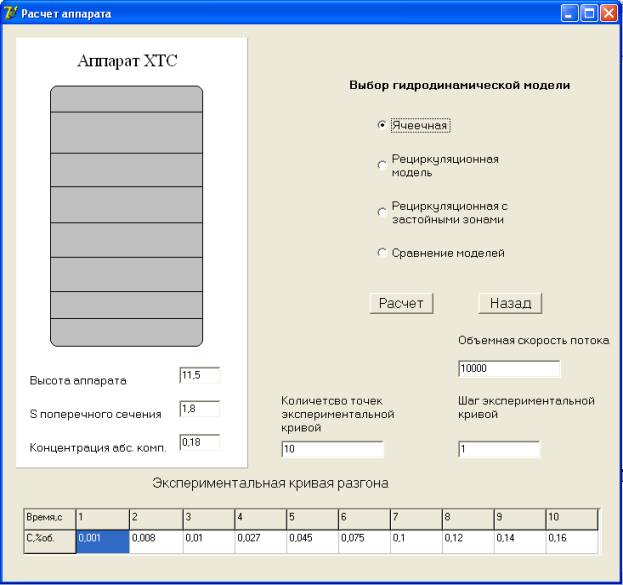Screen dimensions: 623x585
Task: Select the Сравнение моделей radio button
Action: [382, 254]
